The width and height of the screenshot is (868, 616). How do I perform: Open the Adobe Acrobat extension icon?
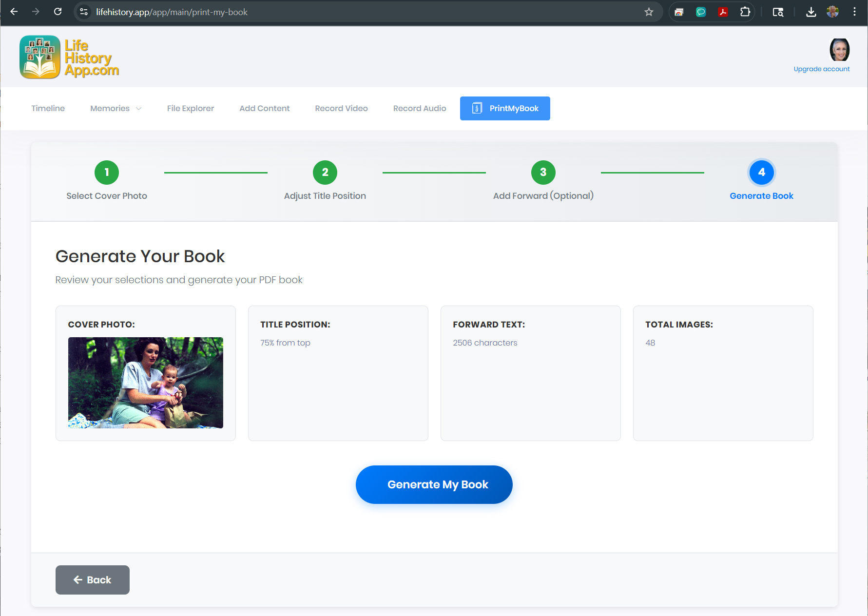point(723,12)
